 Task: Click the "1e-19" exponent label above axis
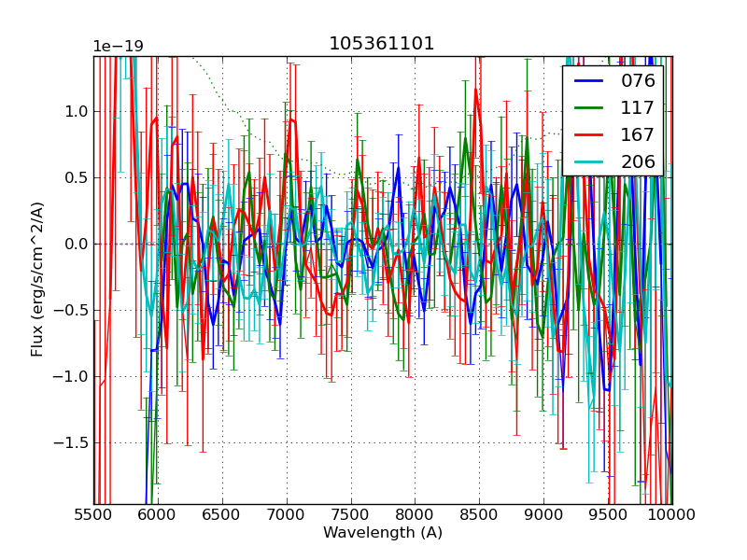(118, 47)
